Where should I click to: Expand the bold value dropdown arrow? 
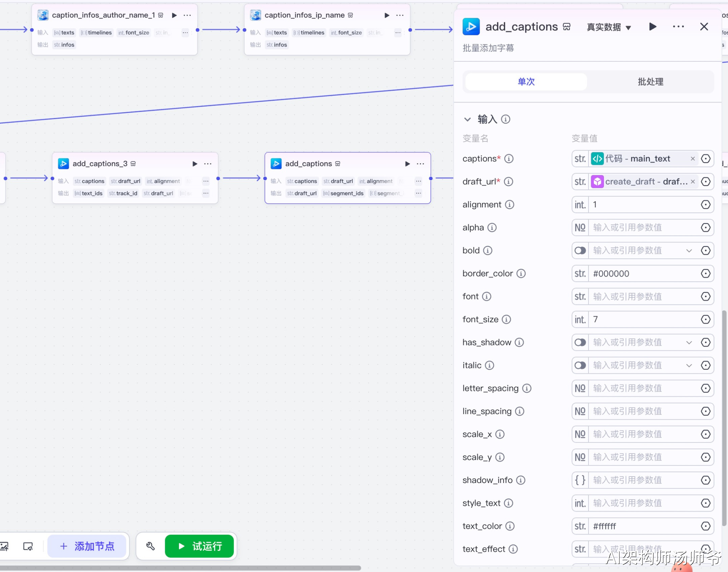pos(689,251)
